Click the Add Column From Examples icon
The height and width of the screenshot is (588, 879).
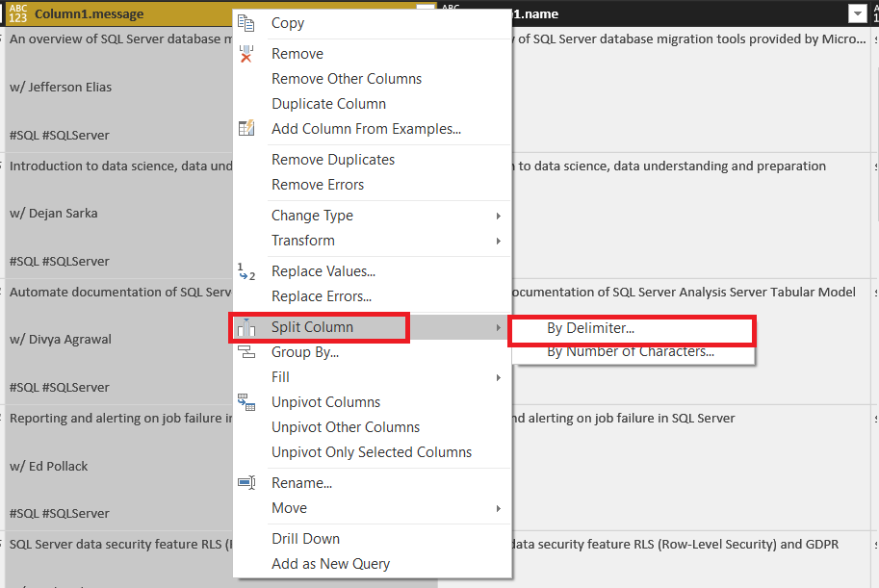click(246, 129)
